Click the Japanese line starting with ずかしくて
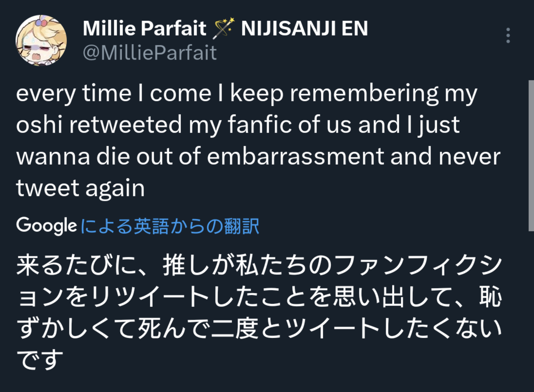The height and width of the screenshot is (392, 534). [x=259, y=329]
